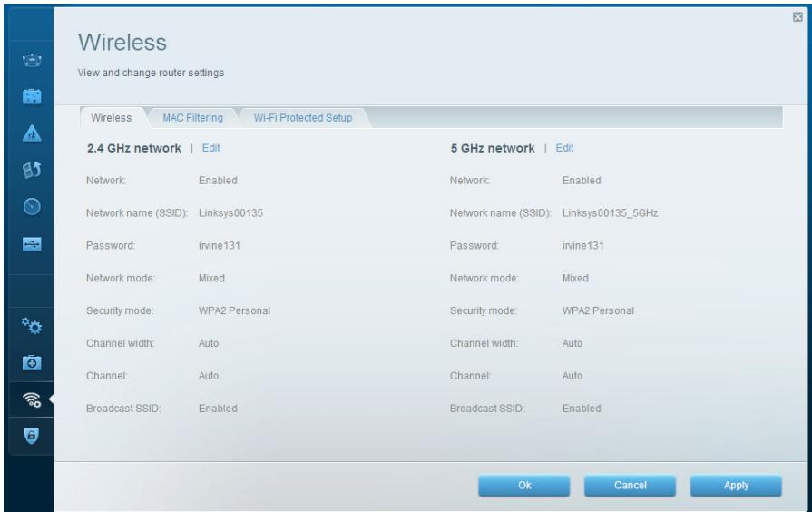Close the Wireless dialog with the X
Viewport: 812px width, 512px height.
pyautogui.click(x=797, y=17)
